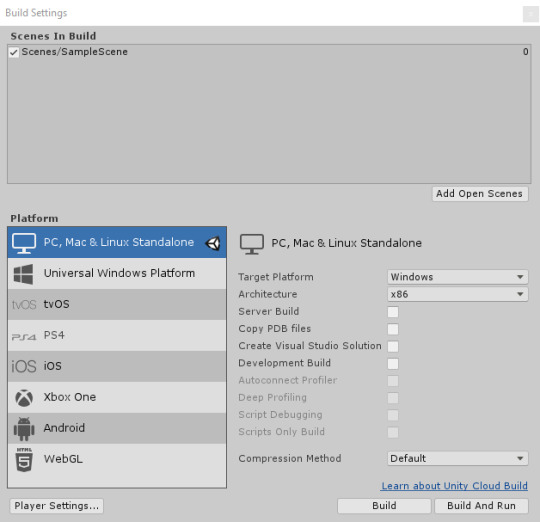Enable Copy PDB files checkbox
The height and width of the screenshot is (522, 540).
(393, 329)
